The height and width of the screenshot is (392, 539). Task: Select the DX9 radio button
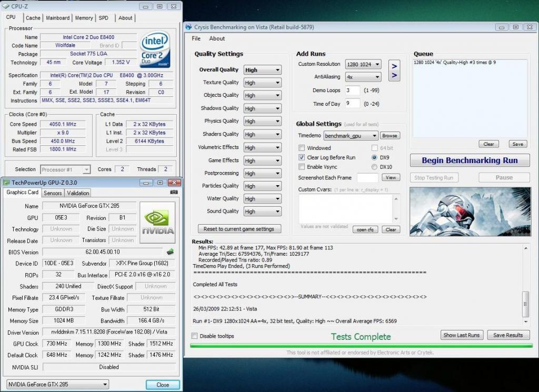click(374, 157)
